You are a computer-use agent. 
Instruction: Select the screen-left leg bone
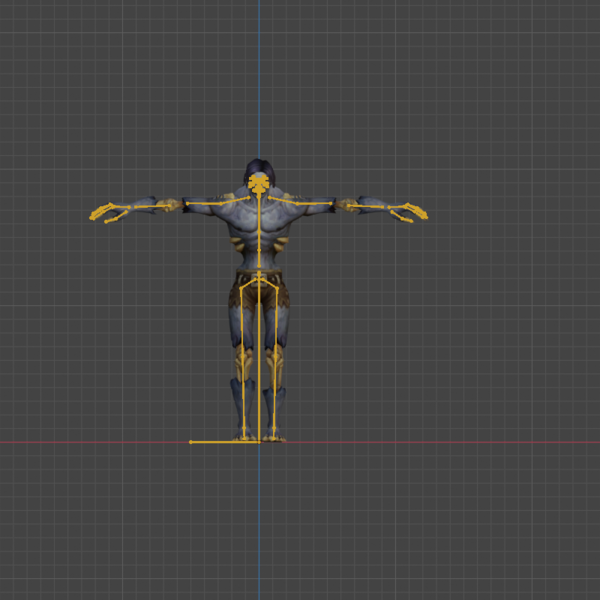coord(243,364)
